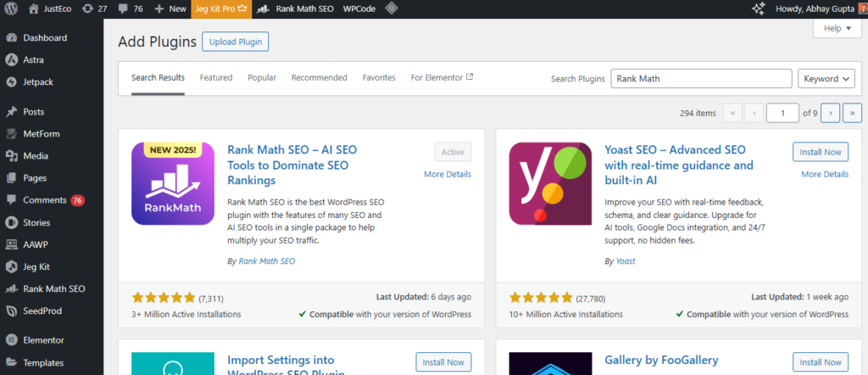Open More Details for Rank Math SEO
This screenshot has height=375, width=868.
click(x=447, y=174)
